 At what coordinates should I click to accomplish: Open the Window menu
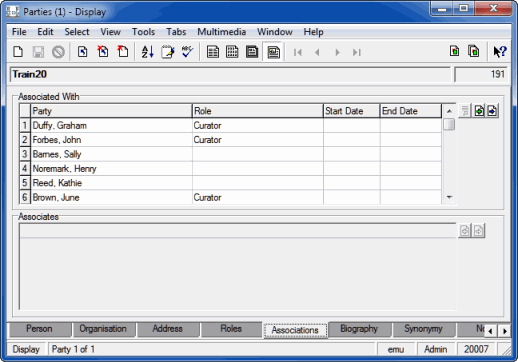click(x=275, y=32)
